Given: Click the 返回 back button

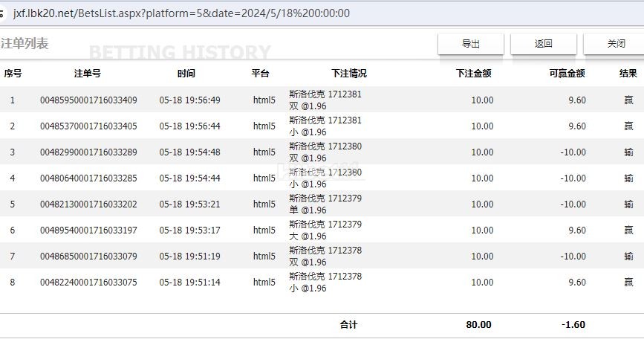Looking at the screenshot, I should [544, 44].
